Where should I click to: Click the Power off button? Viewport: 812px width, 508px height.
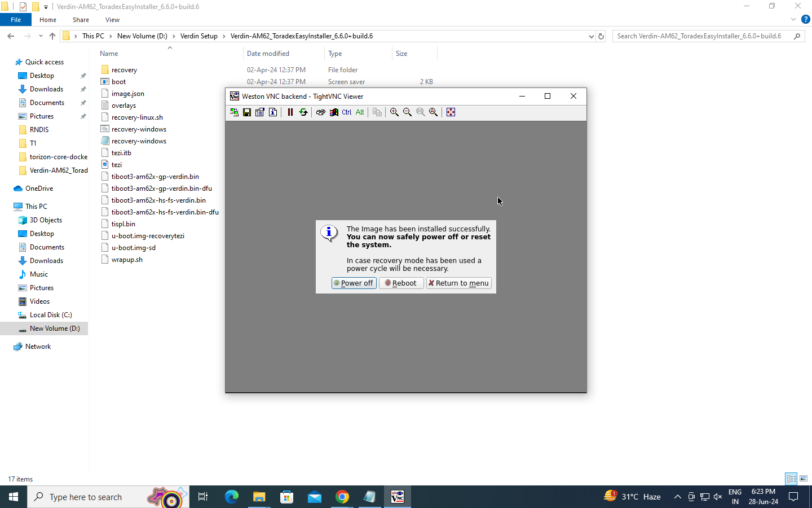354,283
